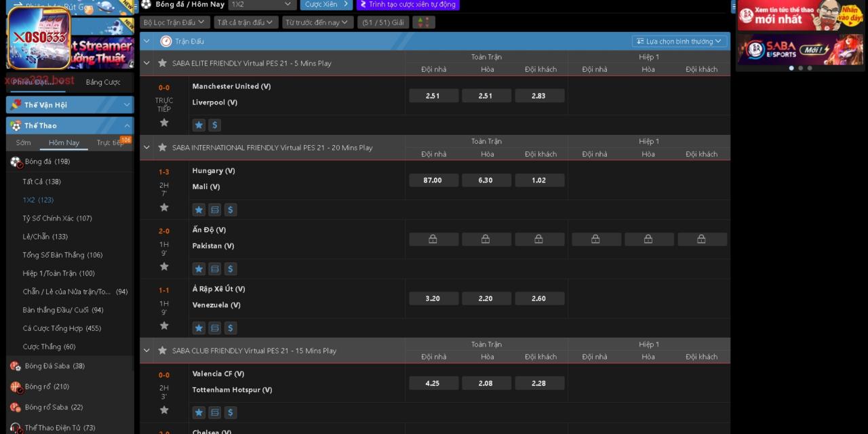Bet on draw odds 6.30 for Hungary vs Mali
The height and width of the screenshot is (434, 868).
pos(486,180)
